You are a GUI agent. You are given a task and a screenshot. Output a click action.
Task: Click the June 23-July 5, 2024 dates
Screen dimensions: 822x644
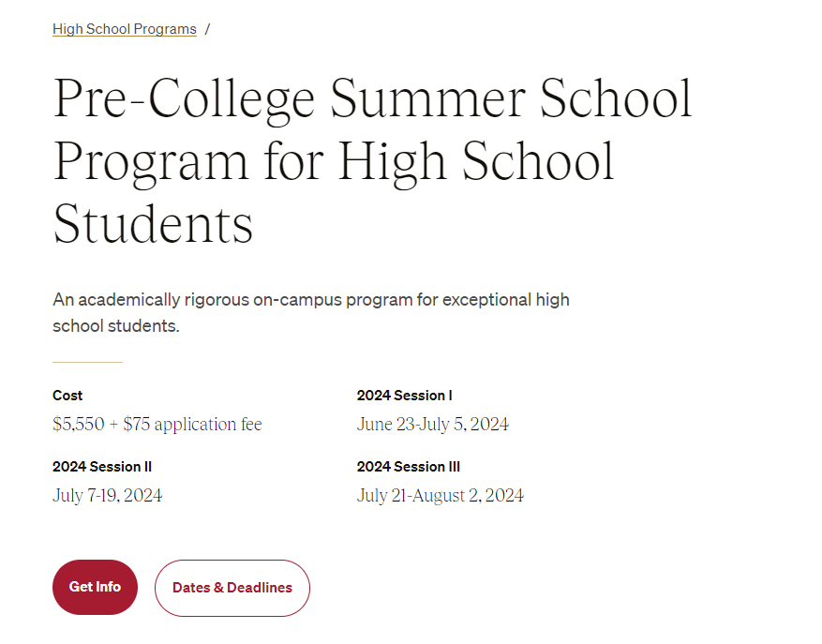(432, 424)
